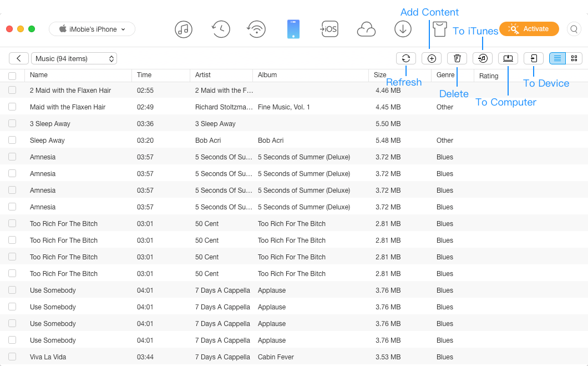
Task: Sort the list by Artist column header
Action: click(x=203, y=75)
